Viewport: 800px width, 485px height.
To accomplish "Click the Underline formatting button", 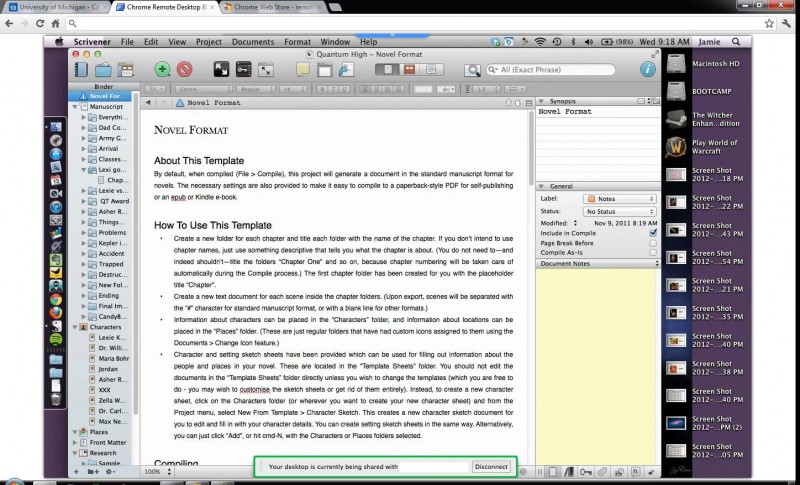I will point(344,89).
